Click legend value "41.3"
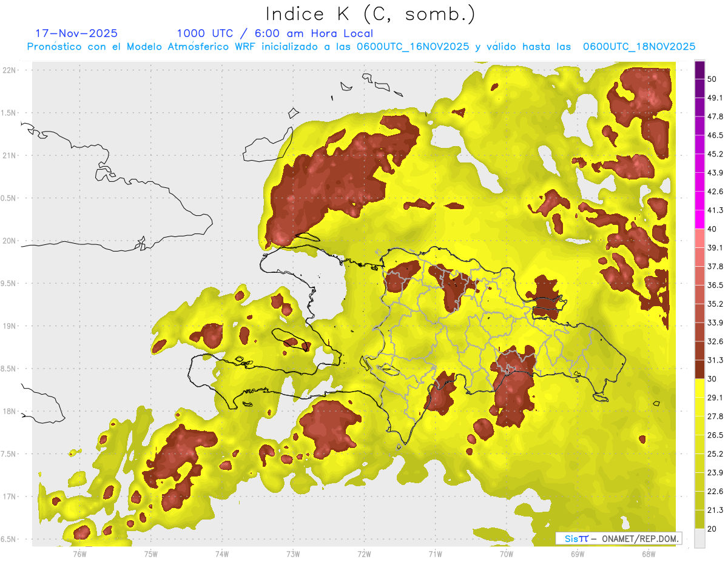The width and height of the screenshot is (728, 562). click(715, 210)
